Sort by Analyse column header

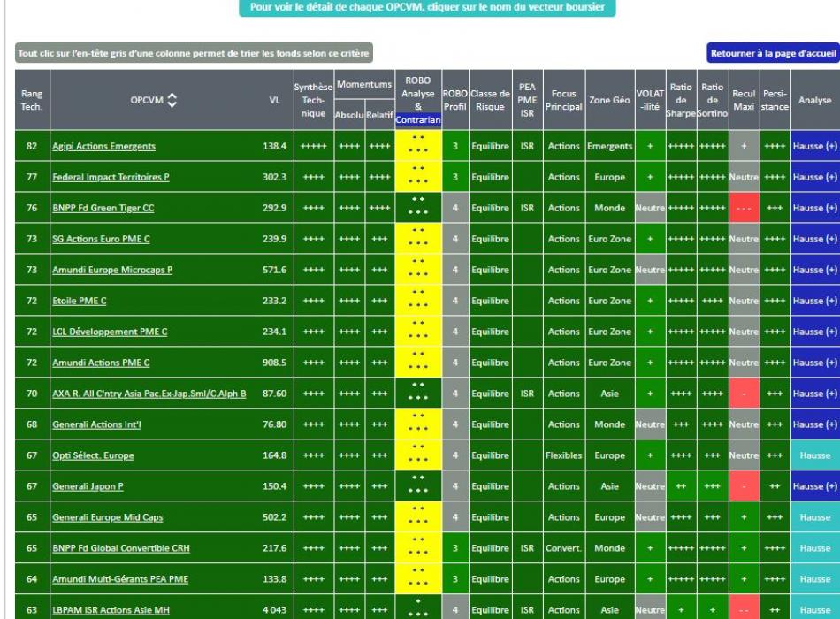(x=815, y=100)
